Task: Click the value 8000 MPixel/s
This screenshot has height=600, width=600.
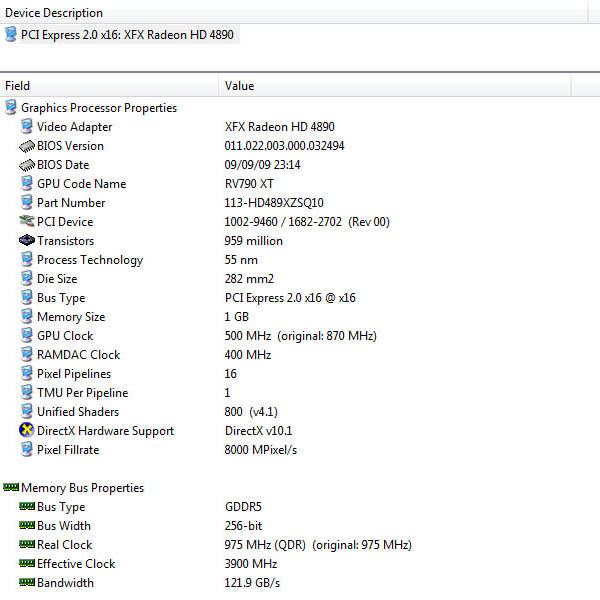Action: (261, 450)
